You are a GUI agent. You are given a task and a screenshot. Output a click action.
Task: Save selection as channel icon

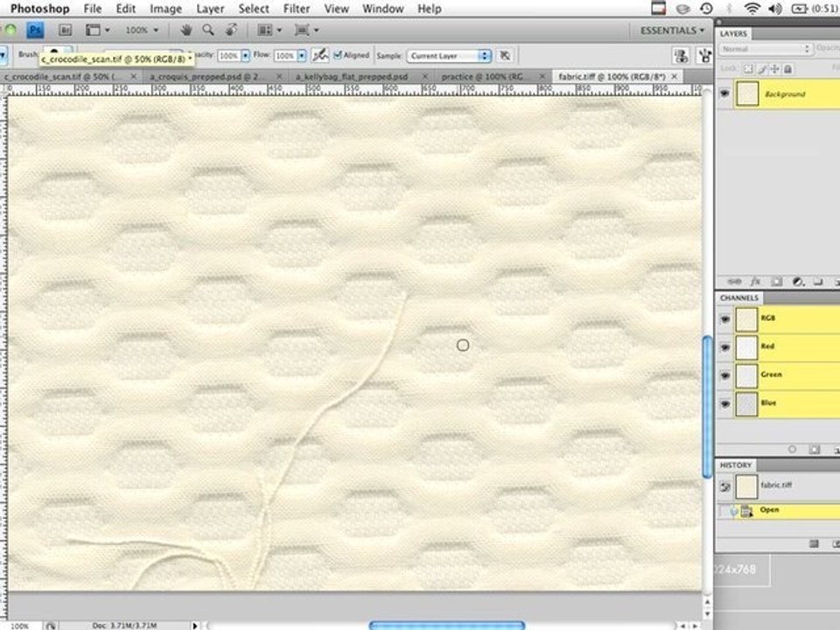tap(815, 450)
